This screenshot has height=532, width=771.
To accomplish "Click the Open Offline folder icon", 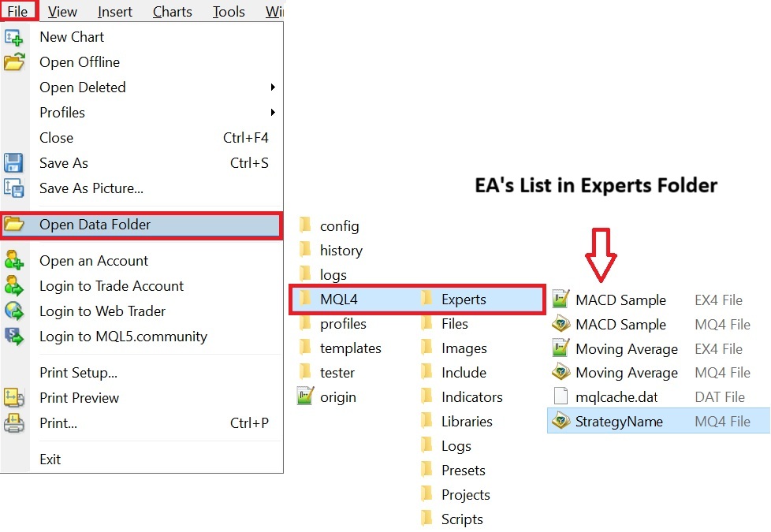I will (x=14, y=62).
